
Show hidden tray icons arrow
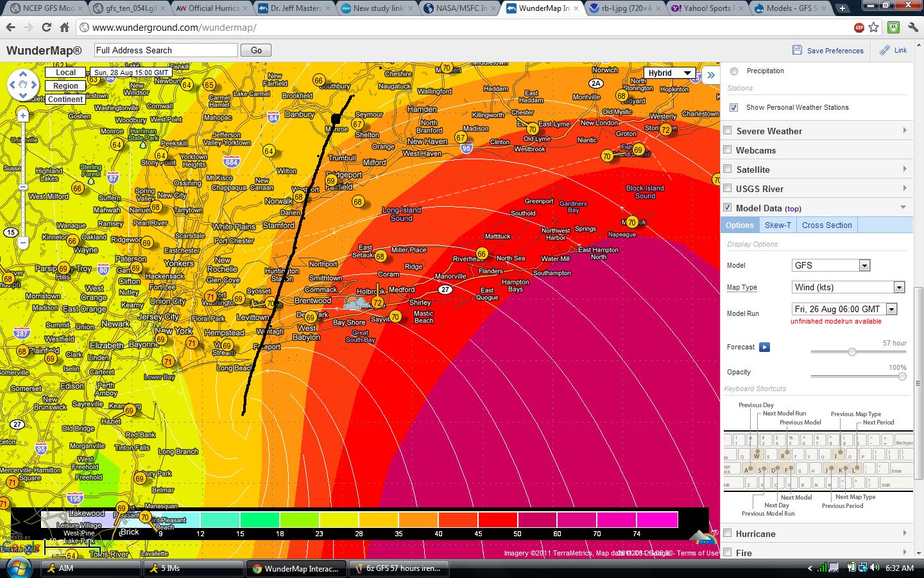810,568
